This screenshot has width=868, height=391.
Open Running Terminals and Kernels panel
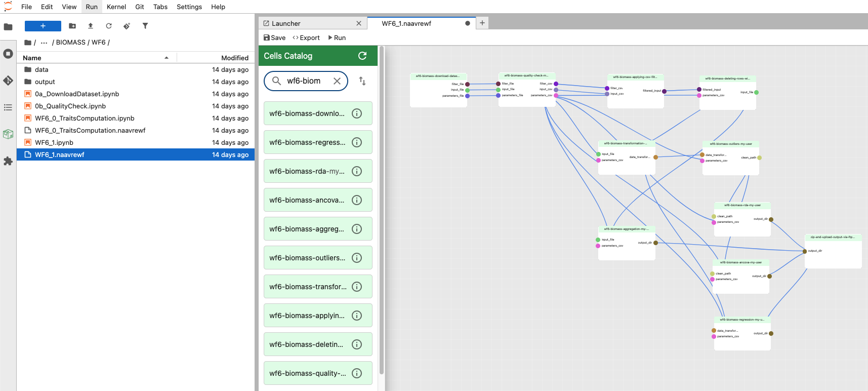[x=8, y=54]
